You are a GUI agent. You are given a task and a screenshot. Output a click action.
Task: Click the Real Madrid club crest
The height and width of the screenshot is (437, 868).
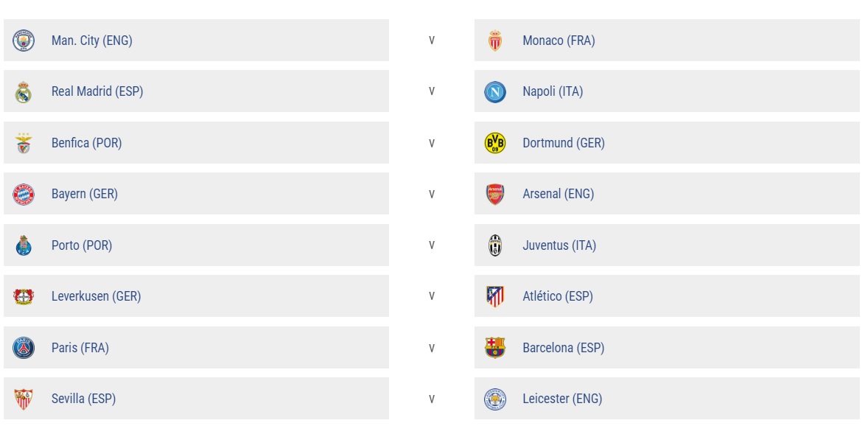click(24, 92)
